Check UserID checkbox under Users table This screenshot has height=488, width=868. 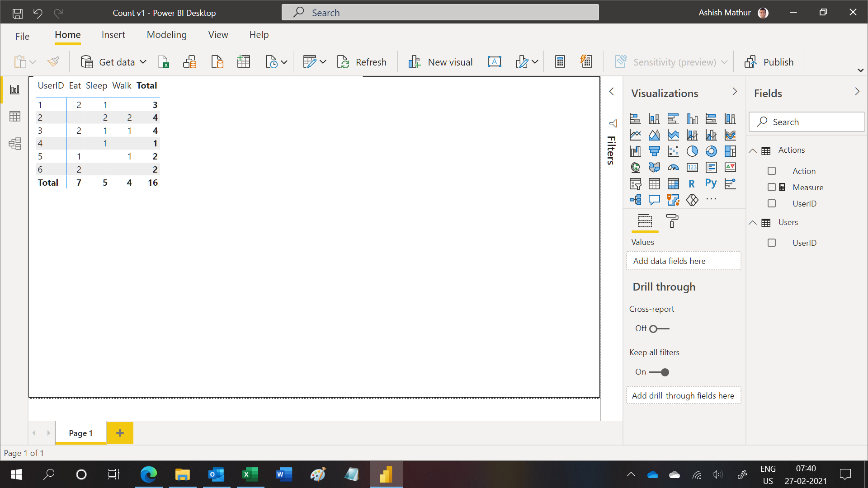[x=772, y=243]
